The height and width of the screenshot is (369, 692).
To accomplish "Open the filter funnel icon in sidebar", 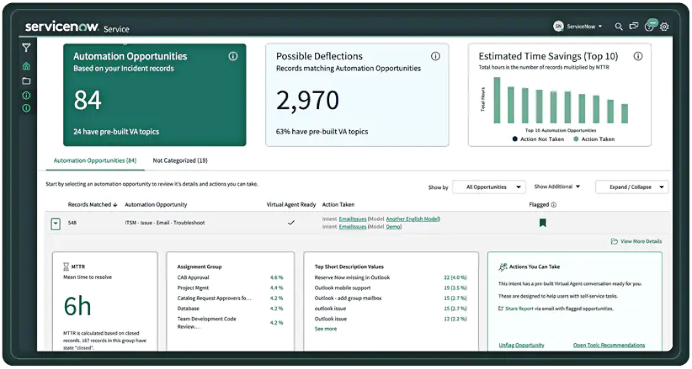I will 26,48.
